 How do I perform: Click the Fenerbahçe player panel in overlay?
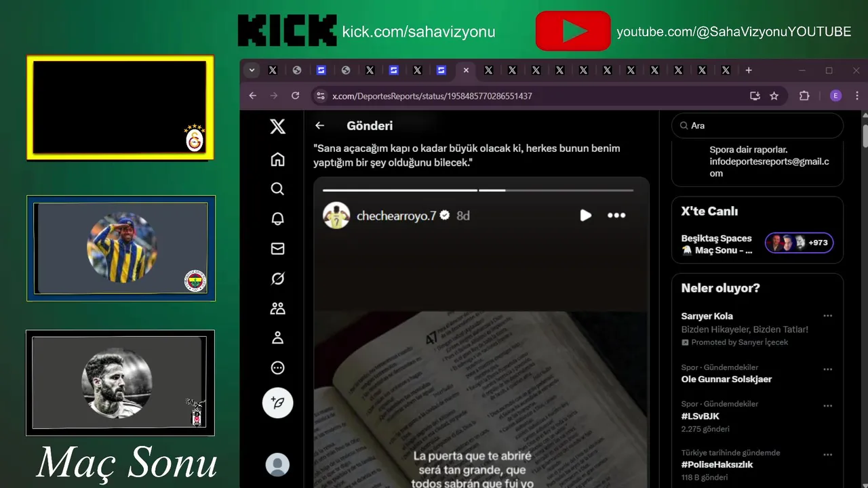coord(121,248)
